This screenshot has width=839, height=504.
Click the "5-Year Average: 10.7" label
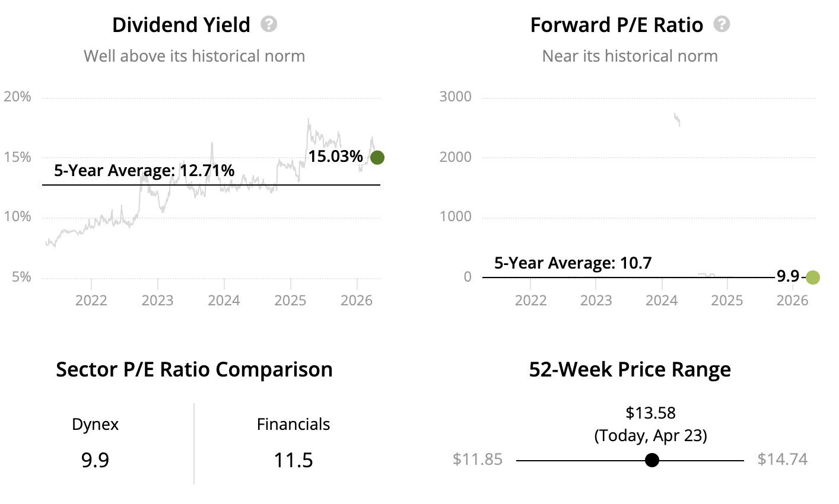573,263
